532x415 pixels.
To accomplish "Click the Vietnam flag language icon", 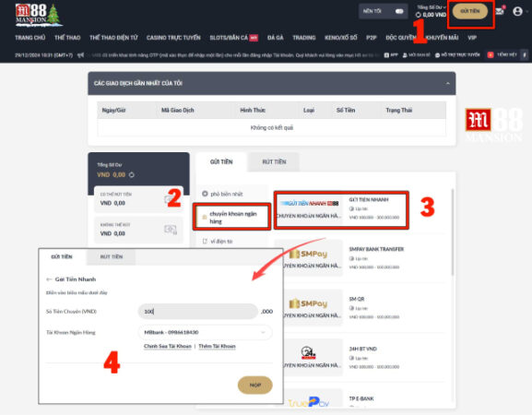I will click(x=491, y=55).
